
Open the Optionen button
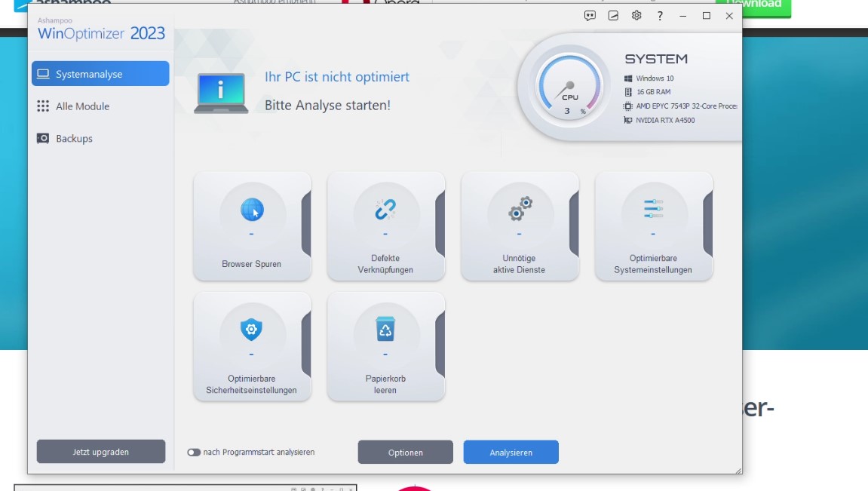coord(405,453)
